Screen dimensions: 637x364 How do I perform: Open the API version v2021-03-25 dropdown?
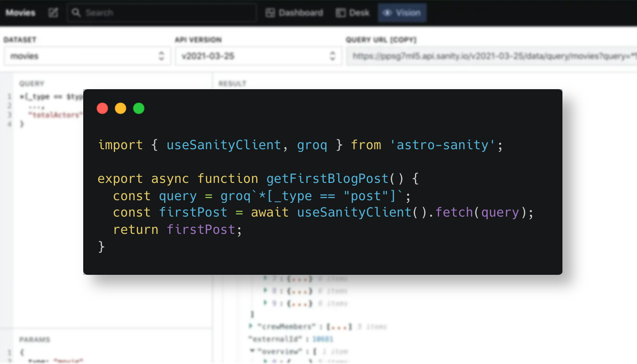pos(258,56)
